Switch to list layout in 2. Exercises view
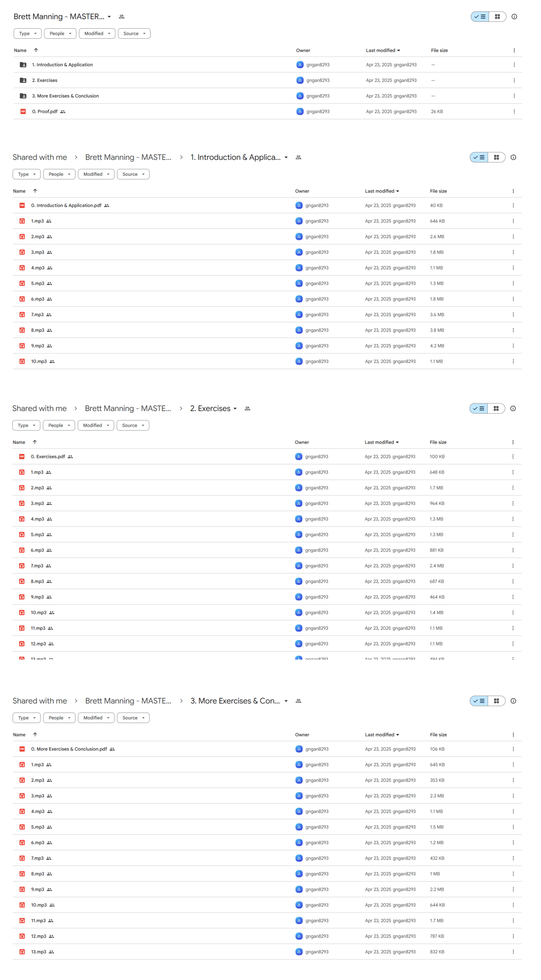Image resolution: width=541 pixels, height=980 pixels. pyautogui.click(x=478, y=408)
